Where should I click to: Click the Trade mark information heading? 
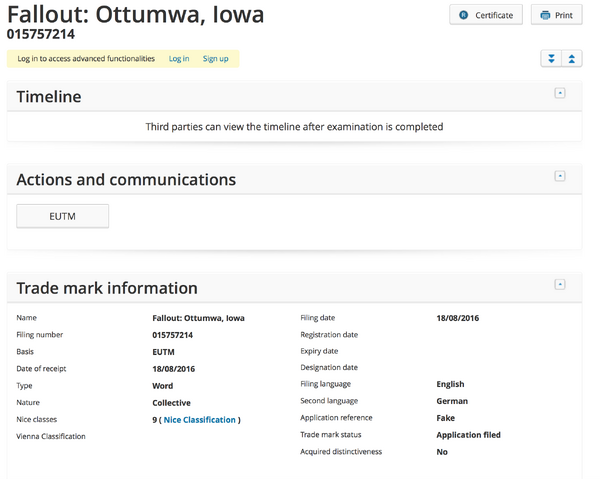pyautogui.click(x=107, y=288)
